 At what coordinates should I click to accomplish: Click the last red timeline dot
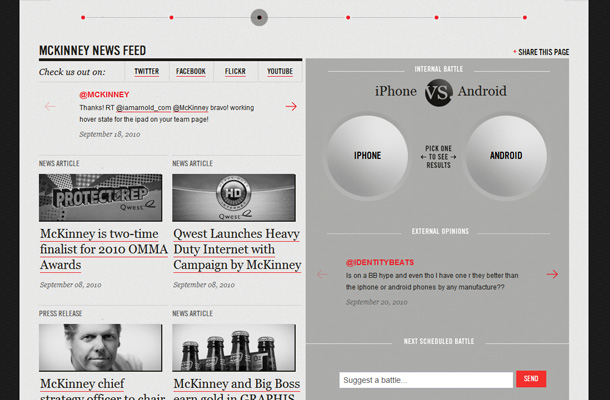click(525, 18)
